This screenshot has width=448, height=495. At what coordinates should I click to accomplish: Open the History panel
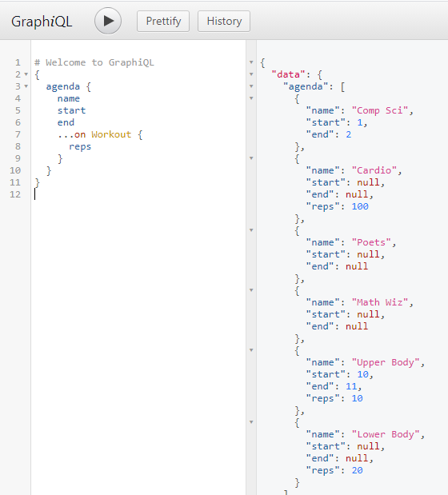[x=224, y=21]
